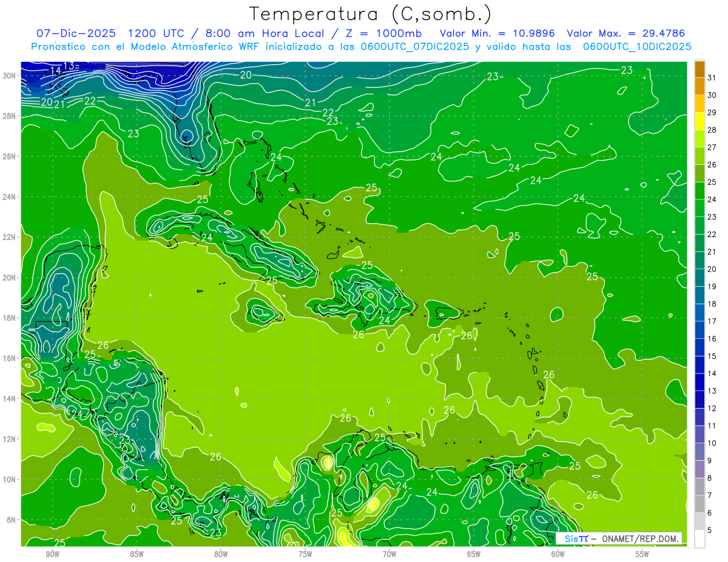
Task: Click the contour label '14' beside 30N
Action: (x=55, y=71)
